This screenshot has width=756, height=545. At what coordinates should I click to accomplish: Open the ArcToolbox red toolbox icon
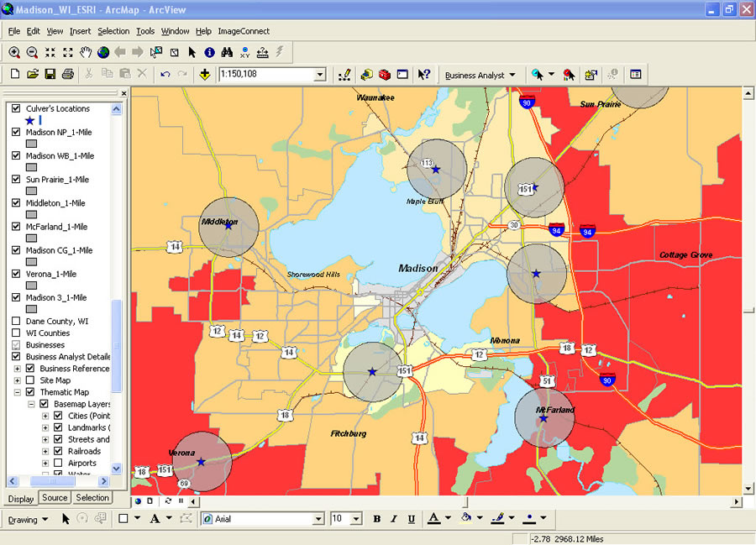[385, 75]
